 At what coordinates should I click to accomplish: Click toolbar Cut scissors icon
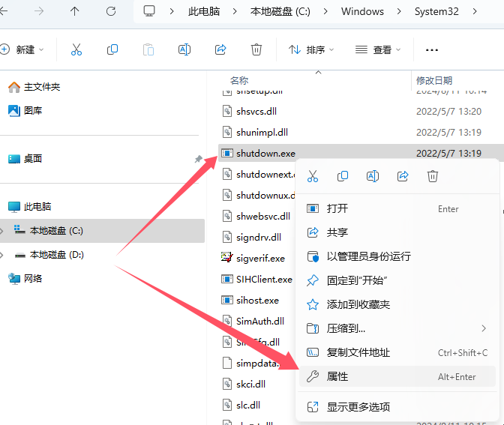click(x=76, y=49)
